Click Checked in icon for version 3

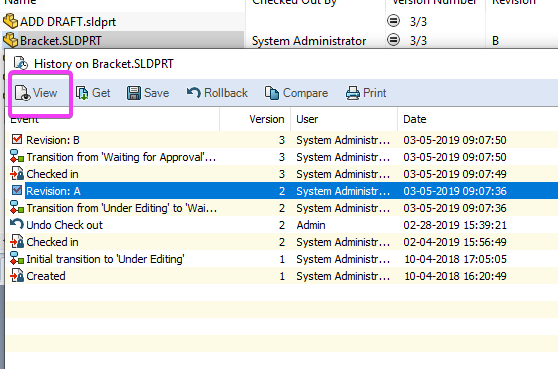17,173
